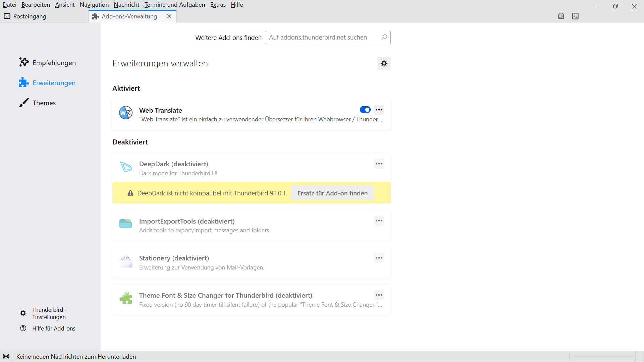Open the Termine und Aufgaben menu
Viewport: 644px width, 362px height.
click(x=175, y=5)
